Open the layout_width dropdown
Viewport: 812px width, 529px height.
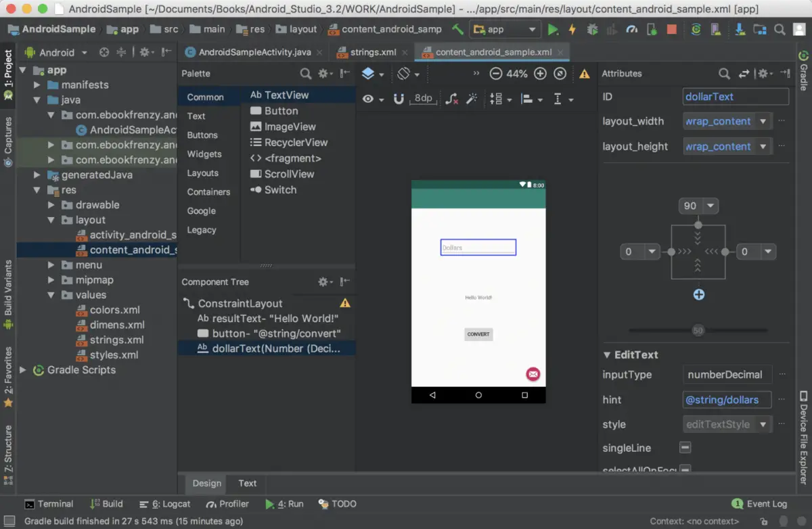763,122
